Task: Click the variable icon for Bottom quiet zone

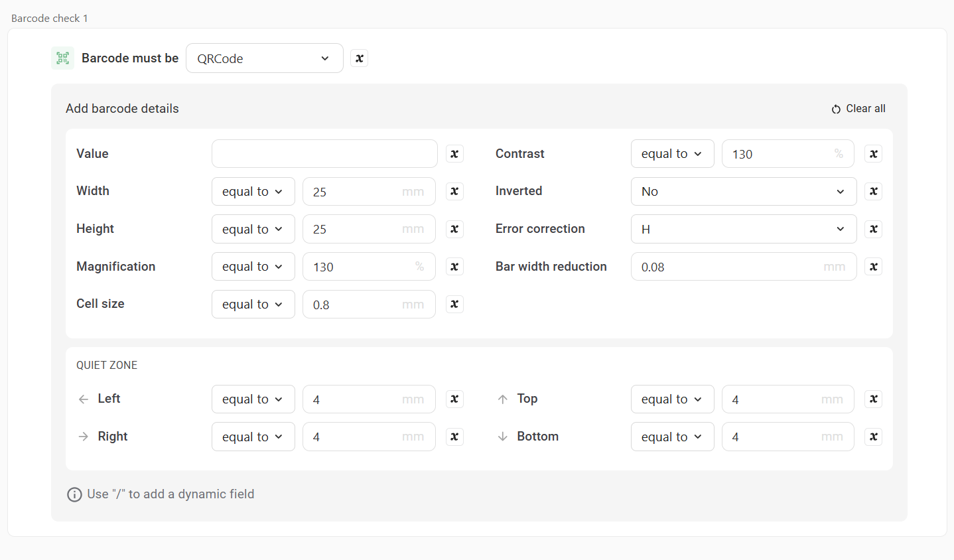Action: pos(874,437)
